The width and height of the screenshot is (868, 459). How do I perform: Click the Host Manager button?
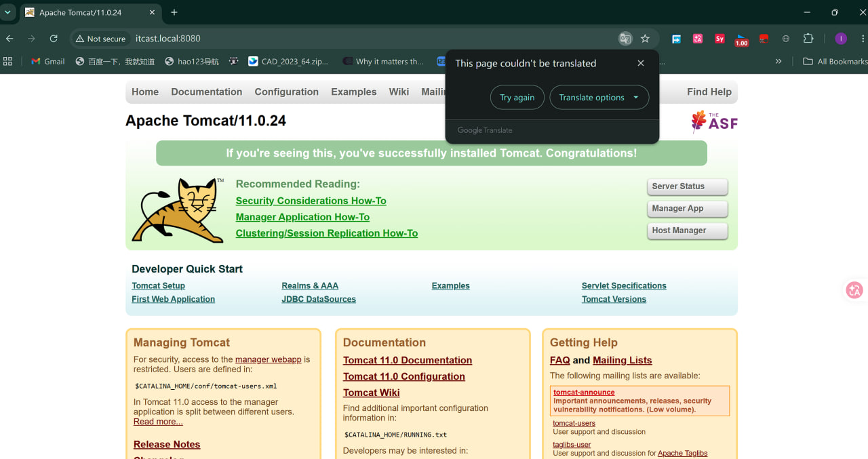click(x=687, y=231)
